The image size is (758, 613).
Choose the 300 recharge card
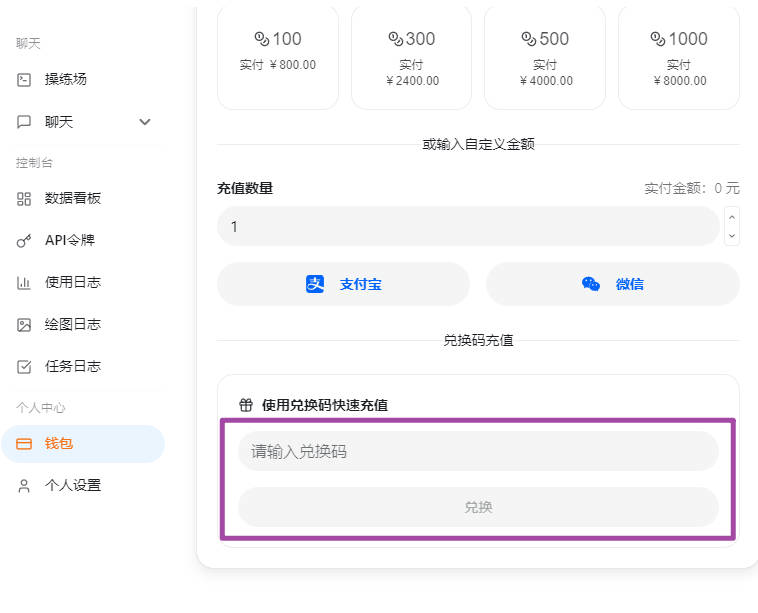click(411, 58)
